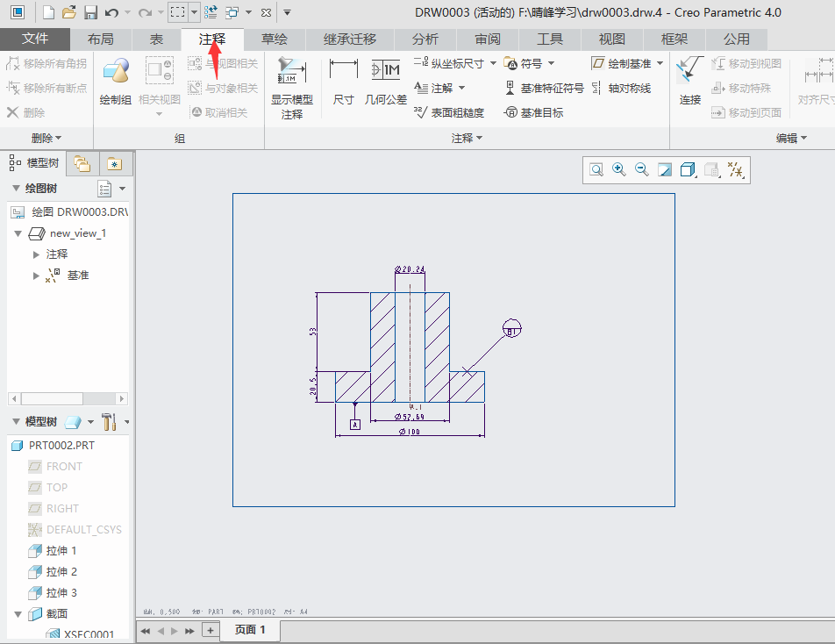Click 基准特征符号 datum feature symbol
835x644 pixels.
(544, 88)
